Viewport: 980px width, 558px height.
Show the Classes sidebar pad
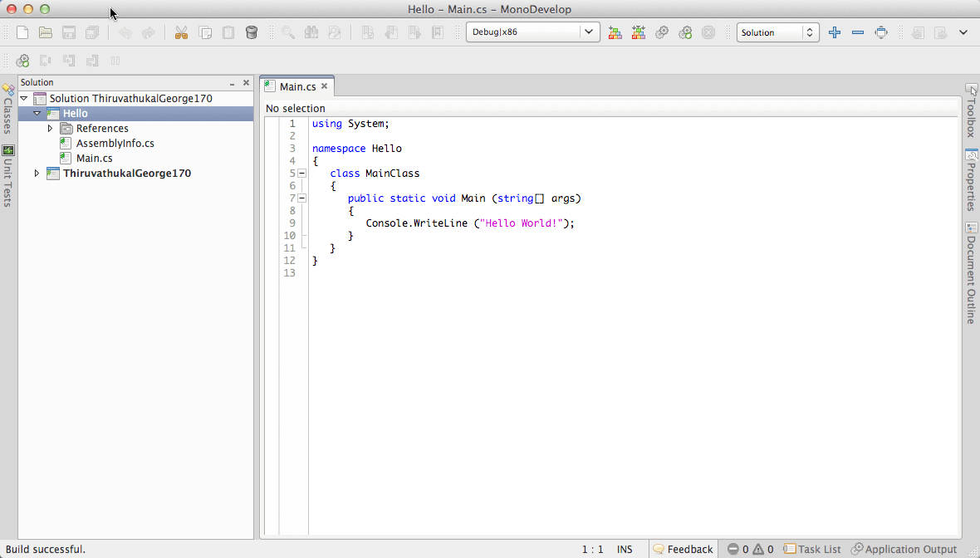click(x=7, y=112)
